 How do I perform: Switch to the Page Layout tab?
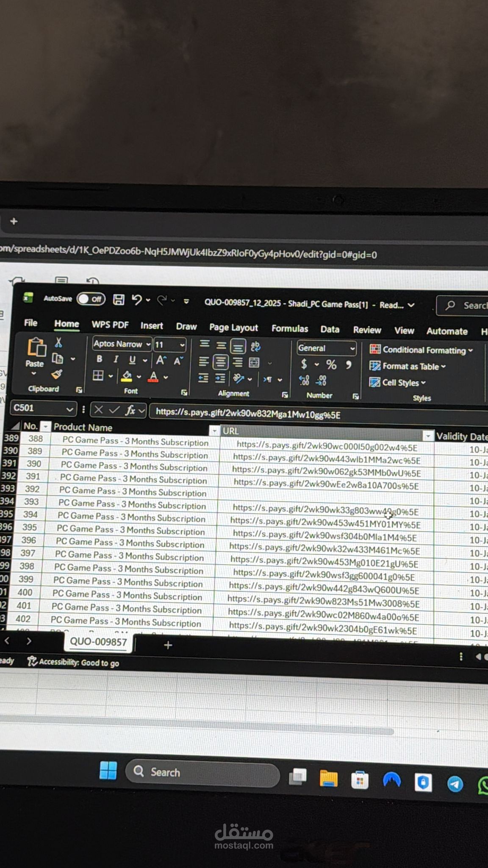coord(233,328)
